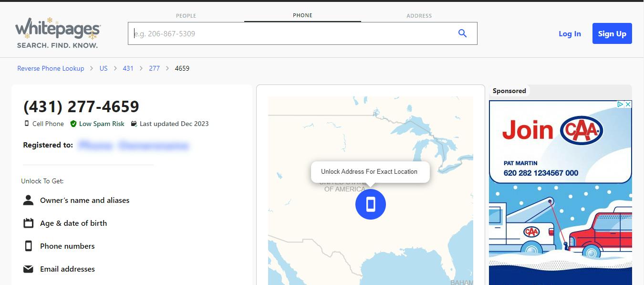The height and width of the screenshot is (285, 644).
Task: Click the envelope icon for Email addresses
Action: click(x=28, y=269)
